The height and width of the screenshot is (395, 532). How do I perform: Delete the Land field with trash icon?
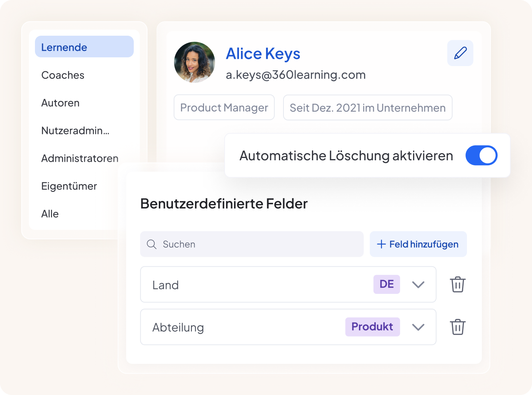pos(458,284)
